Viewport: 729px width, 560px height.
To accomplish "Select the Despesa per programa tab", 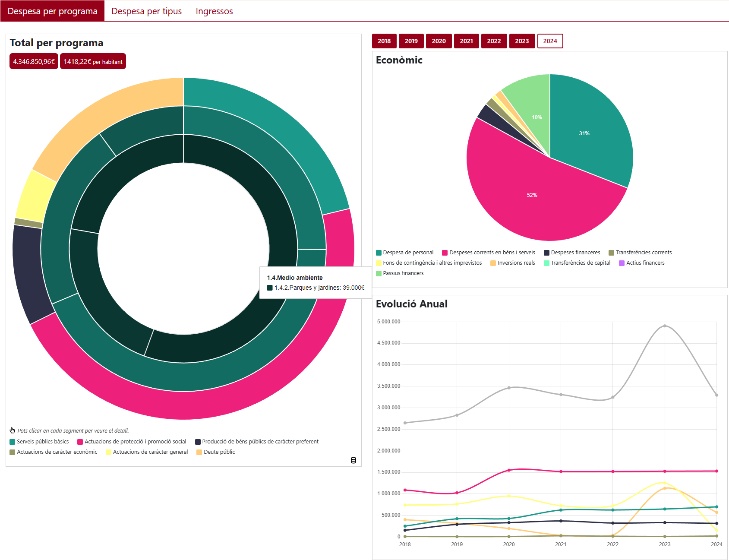I will [53, 11].
